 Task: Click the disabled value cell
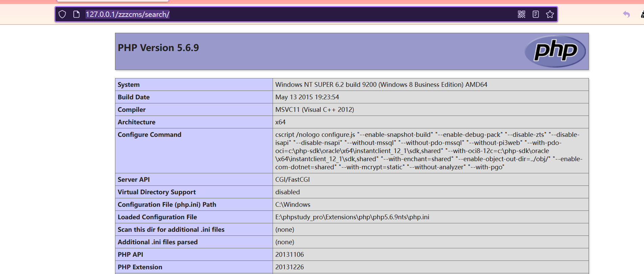tap(287, 192)
